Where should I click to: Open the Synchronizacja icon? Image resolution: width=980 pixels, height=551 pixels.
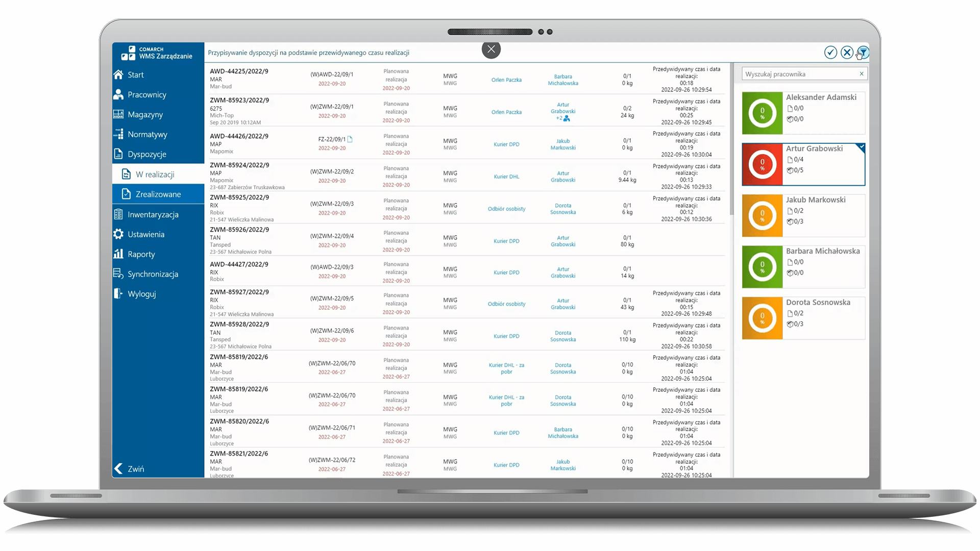pos(118,274)
